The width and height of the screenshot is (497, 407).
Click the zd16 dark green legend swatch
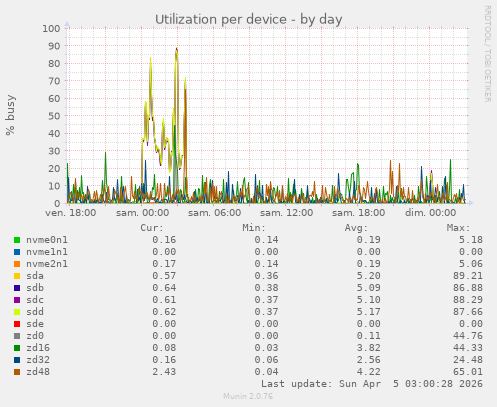coord(17,348)
